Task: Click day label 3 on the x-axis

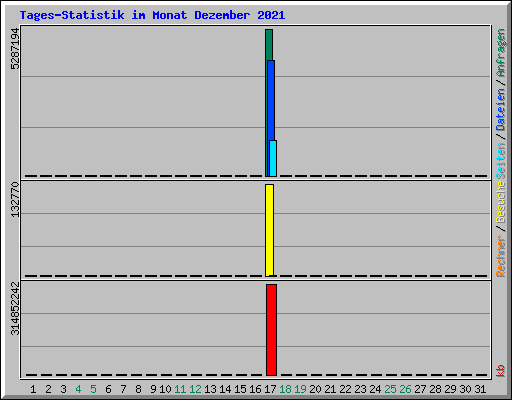Action: [x=63, y=389]
